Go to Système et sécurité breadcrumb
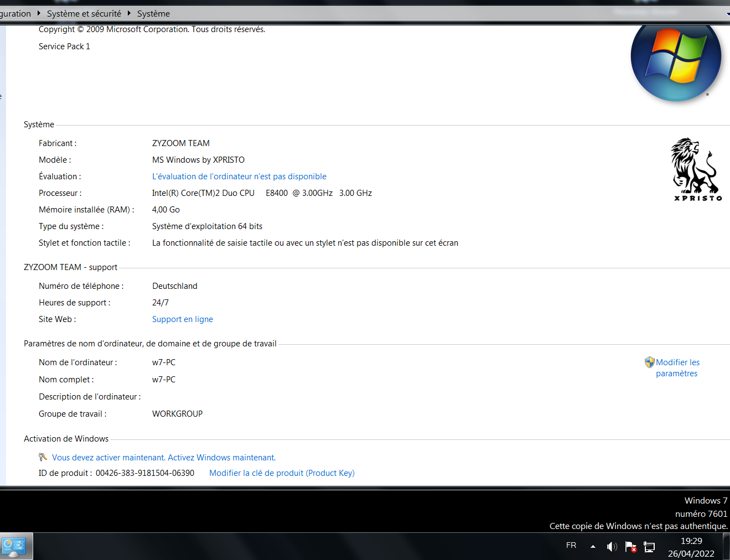The height and width of the screenshot is (560, 730). click(84, 13)
